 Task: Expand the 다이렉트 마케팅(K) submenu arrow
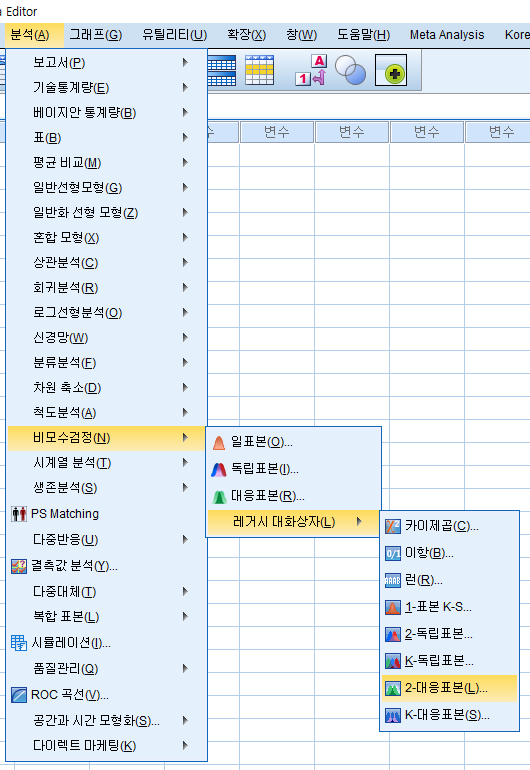tap(185, 745)
